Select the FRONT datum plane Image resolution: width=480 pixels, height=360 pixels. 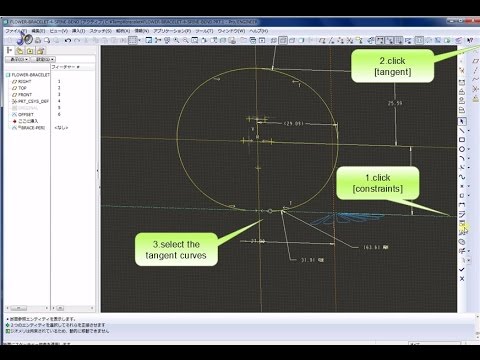click(x=22, y=95)
